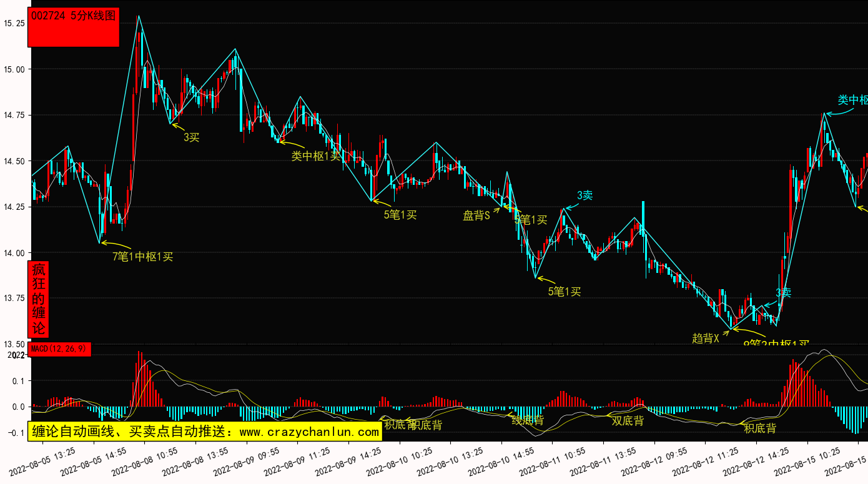The width and height of the screenshot is (868, 484).
Task: Click the '002724 5分K线图' chart title
Action: pos(73,17)
